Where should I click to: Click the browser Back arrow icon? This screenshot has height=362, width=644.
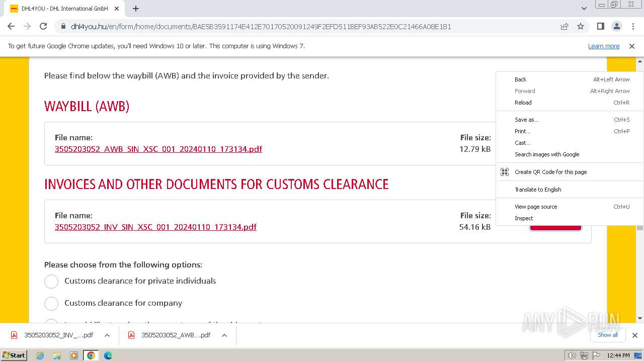coord(11,26)
